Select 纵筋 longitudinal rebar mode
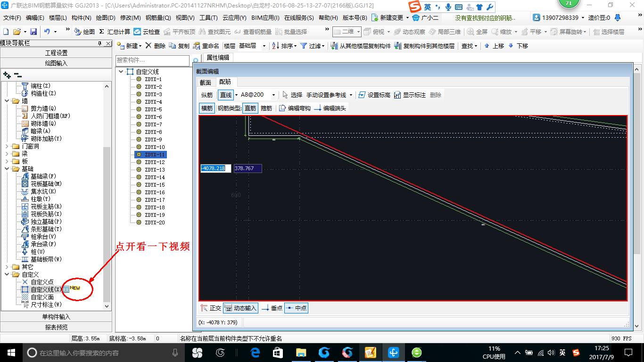Viewport: 644px width, 362px height. (x=207, y=95)
